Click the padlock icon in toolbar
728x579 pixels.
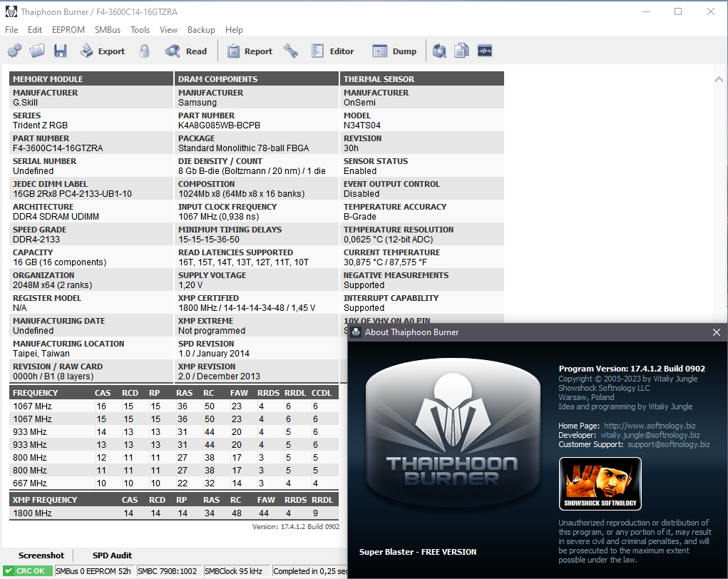point(145,51)
